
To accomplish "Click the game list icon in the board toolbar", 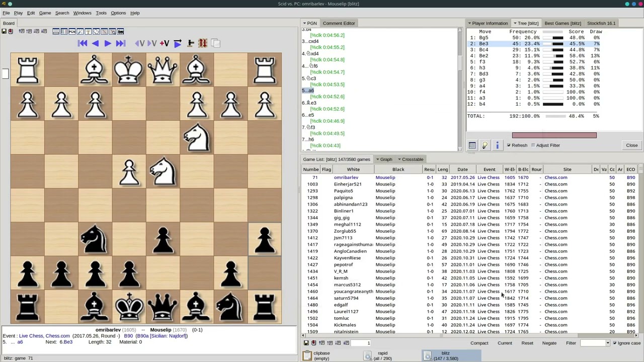I will click(64, 32).
